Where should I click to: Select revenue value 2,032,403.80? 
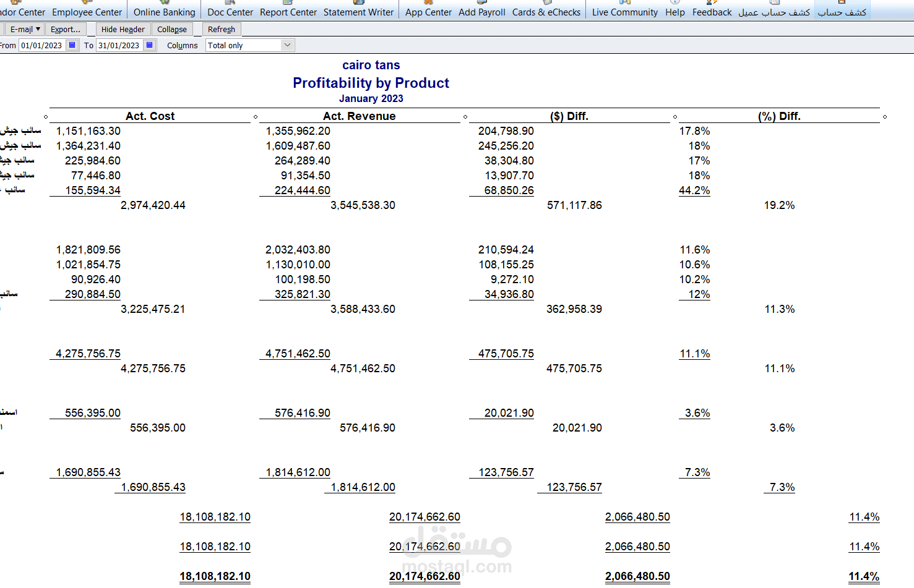[298, 250]
